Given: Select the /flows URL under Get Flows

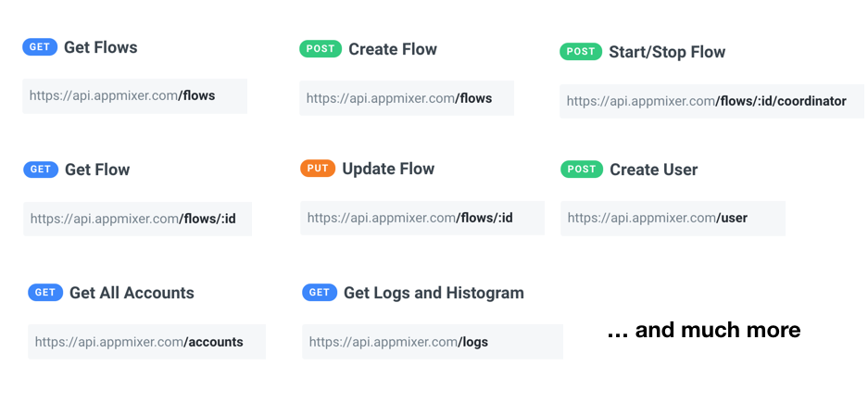Looking at the screenshot, I should 135,95.
